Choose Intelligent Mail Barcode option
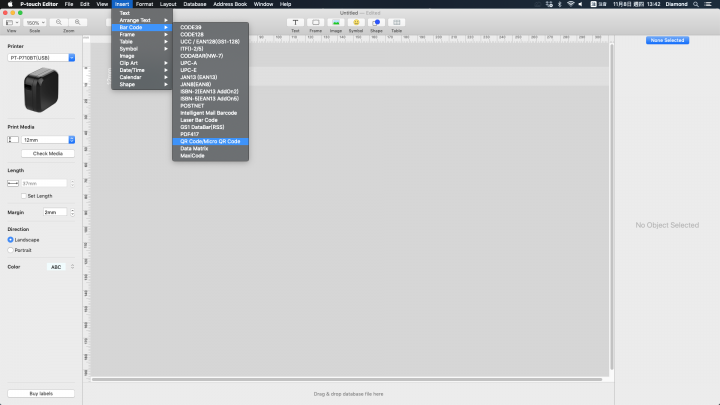The width and height of the screenshot is (720, 405). pyautogui.click(x=210, y=113)
